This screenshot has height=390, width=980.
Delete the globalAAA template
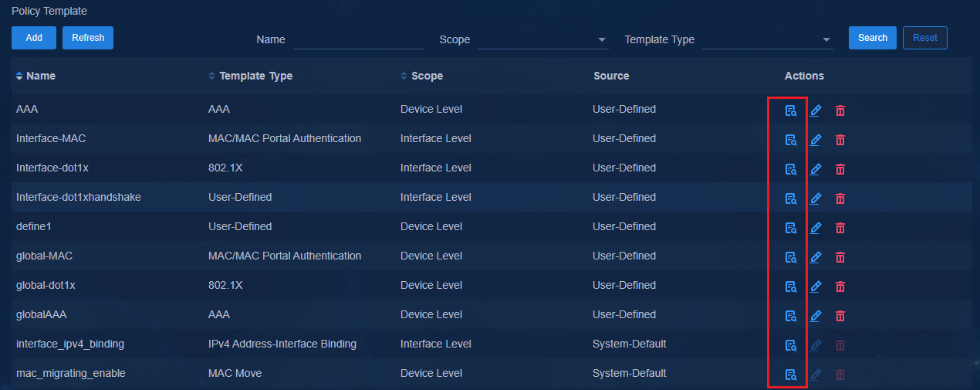pyautogui.click(x=840, y=316)
